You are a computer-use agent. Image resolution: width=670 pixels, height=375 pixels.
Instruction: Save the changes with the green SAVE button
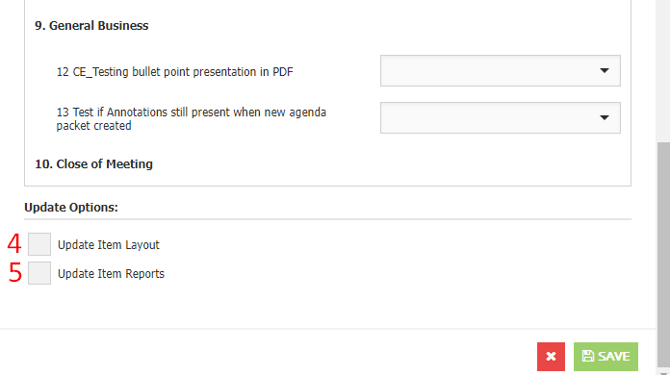point(606,356)
